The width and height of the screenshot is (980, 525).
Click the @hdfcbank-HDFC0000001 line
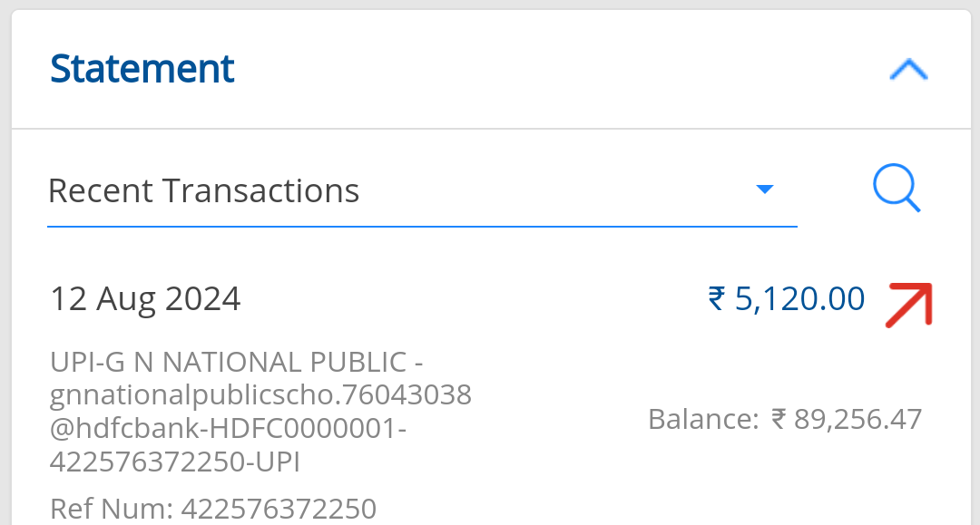228,429
